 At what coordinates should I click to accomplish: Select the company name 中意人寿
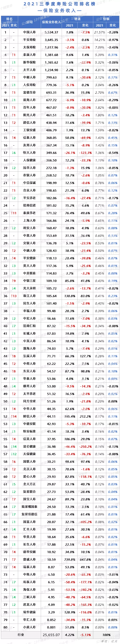pyautogui.click(x=30, y=236)
